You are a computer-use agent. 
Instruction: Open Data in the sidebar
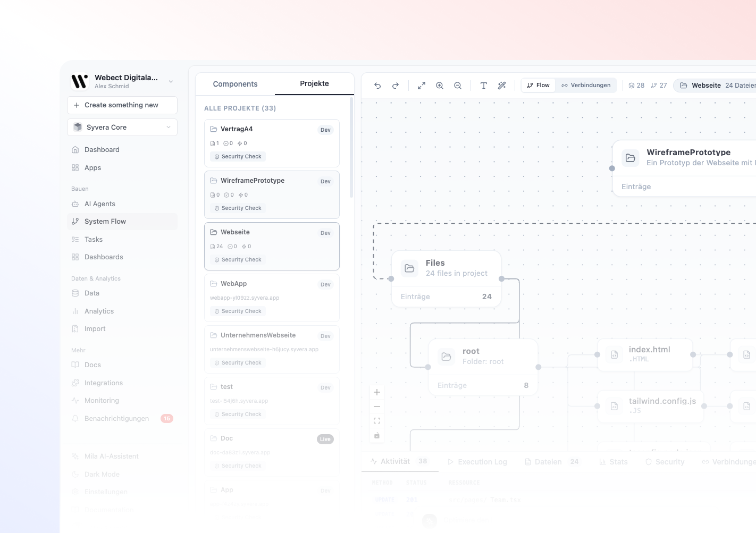pyautogui.click(x=122, y=293)
